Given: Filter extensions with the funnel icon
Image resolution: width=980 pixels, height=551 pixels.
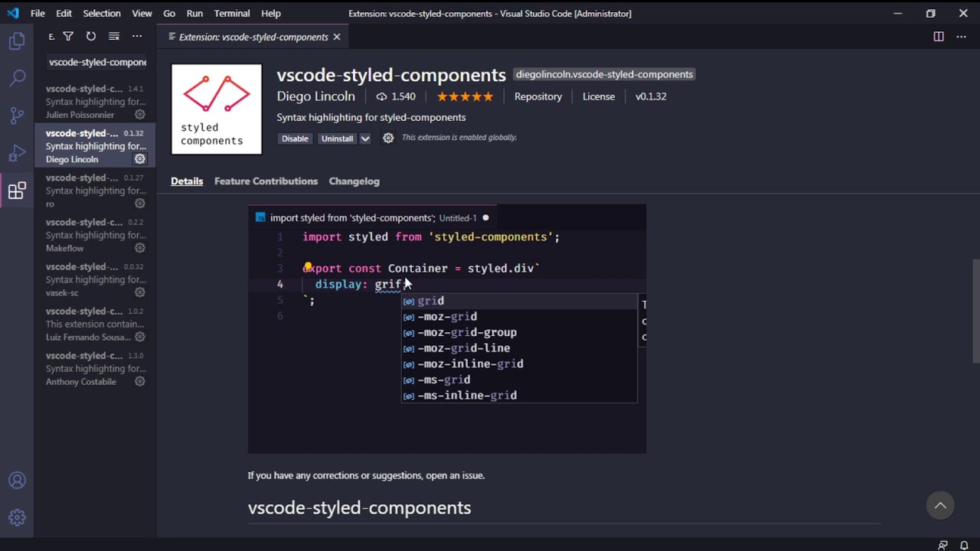Looking at the screenshot, I should (68, 36).
